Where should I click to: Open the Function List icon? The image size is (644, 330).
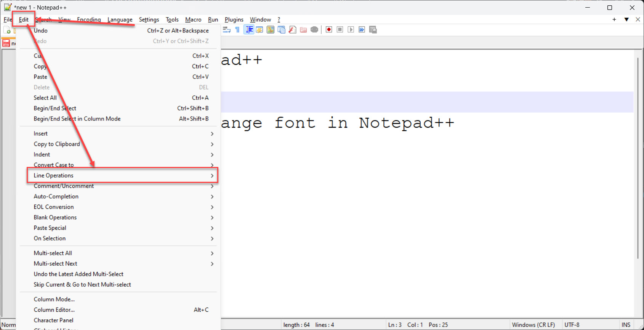pyautogui.click(x=292, y=30)
